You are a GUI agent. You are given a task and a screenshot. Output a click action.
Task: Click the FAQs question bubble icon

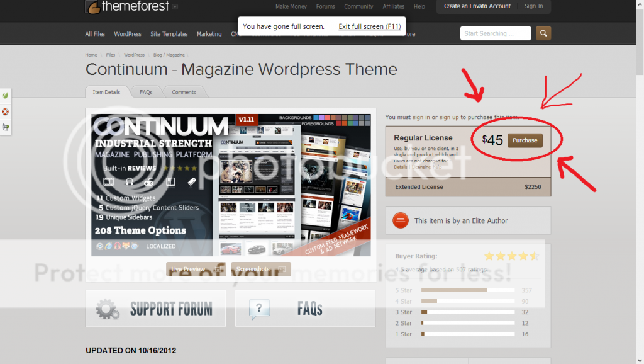259,309
